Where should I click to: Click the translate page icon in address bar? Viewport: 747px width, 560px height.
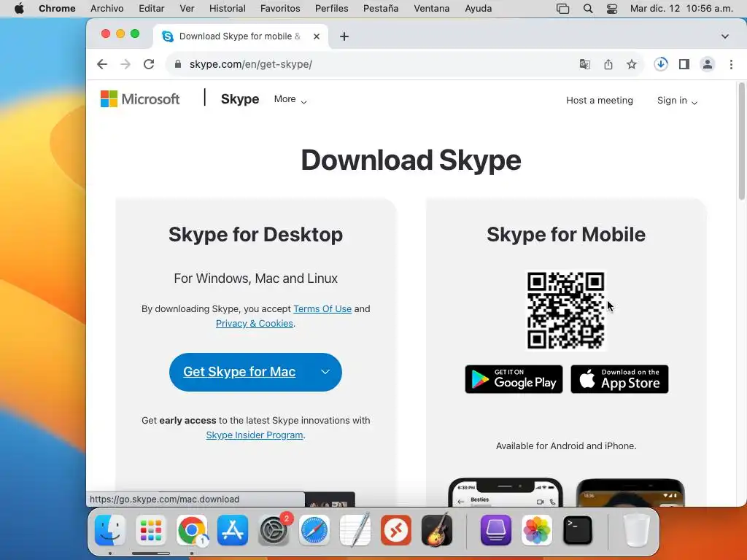click(585, 64)
